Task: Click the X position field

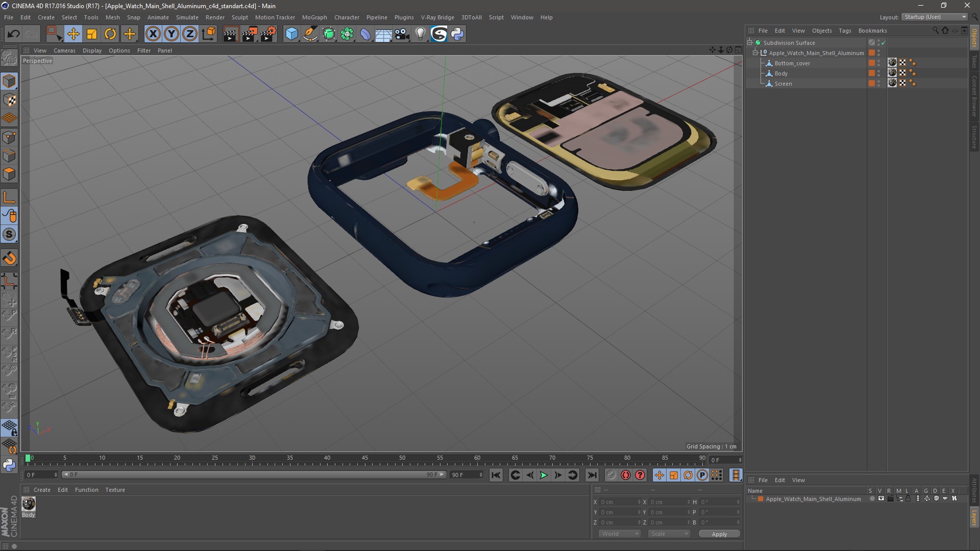Action: pyautogui.click(x=619, y=502)
